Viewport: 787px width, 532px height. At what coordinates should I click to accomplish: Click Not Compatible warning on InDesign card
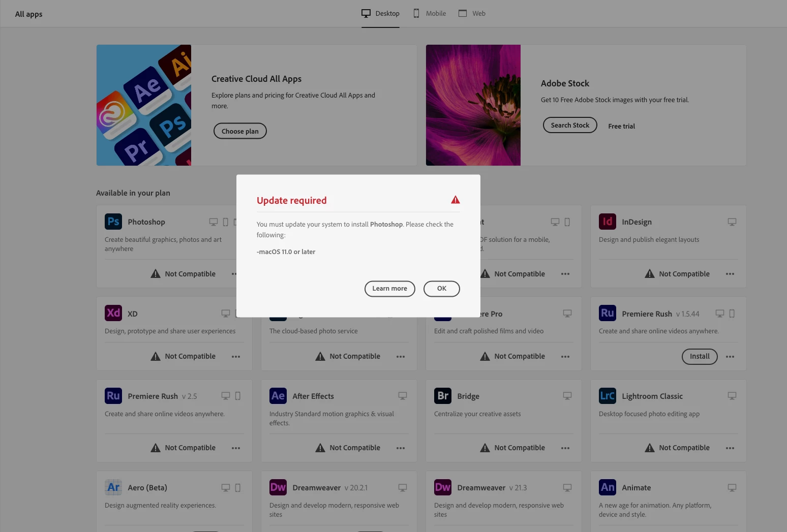point(677,274)
